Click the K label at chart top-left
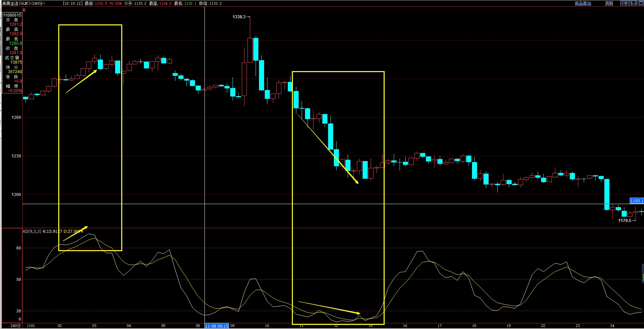644x329 pixels. tap(24, 10)
